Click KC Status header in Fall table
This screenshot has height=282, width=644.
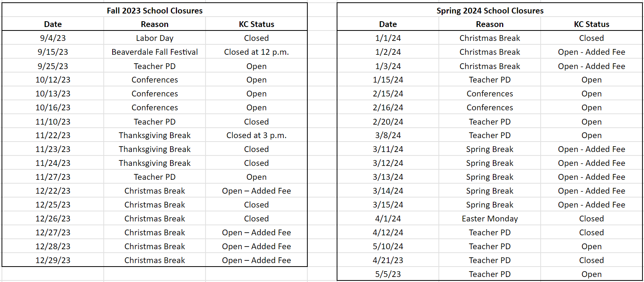click(256, 24)
